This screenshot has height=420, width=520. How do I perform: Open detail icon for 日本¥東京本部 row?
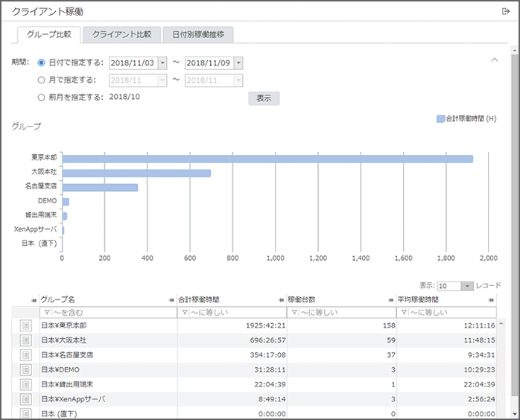tap(25, 325)
